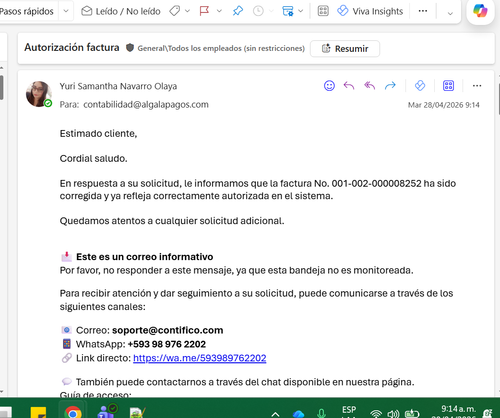The height and width of the screenshot is (418, 500).
Task: Click the Viva Insights icon in message header
Action: (420, 86)
